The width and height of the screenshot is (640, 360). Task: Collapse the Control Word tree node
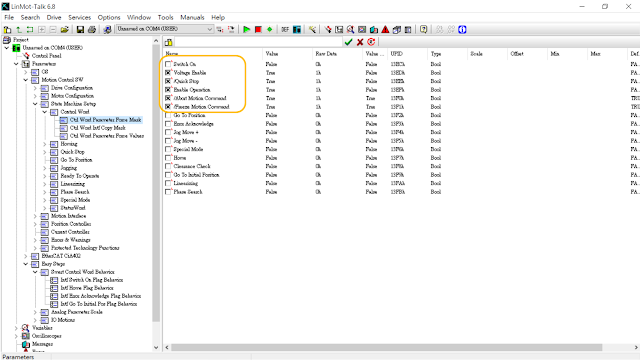45,112
